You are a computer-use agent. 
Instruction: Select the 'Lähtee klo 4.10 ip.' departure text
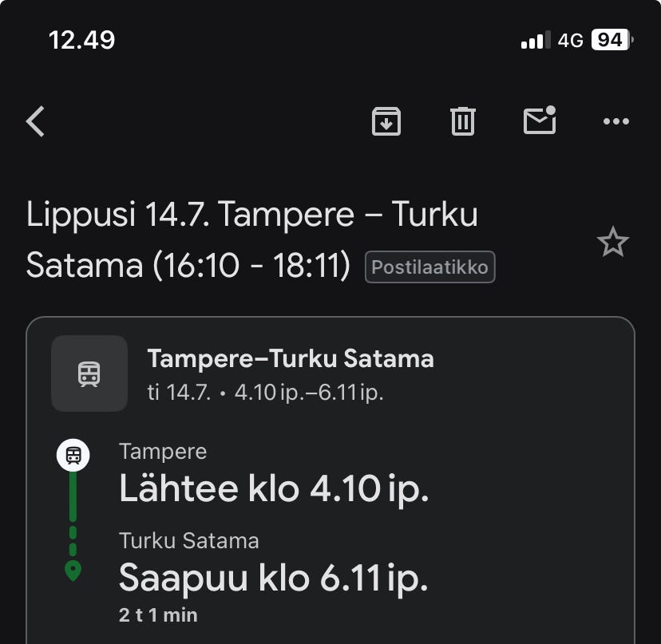click(274, 488)
